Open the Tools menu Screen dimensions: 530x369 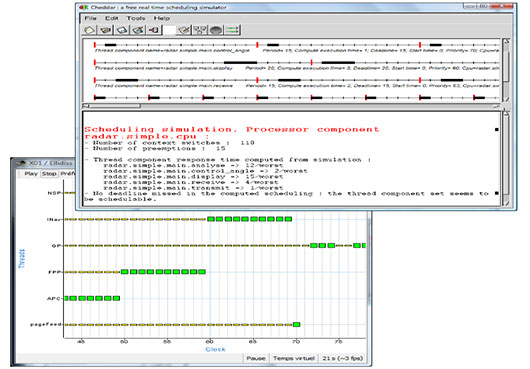(136, 18)
